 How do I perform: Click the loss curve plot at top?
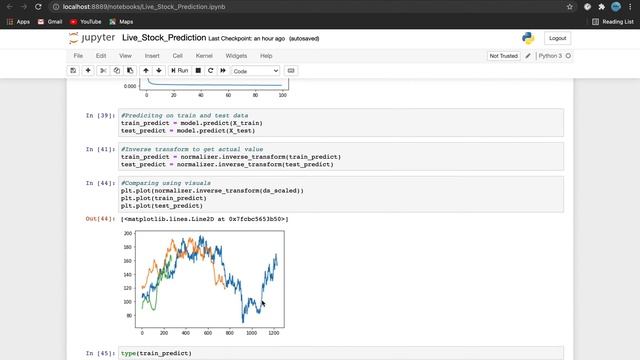206,88
